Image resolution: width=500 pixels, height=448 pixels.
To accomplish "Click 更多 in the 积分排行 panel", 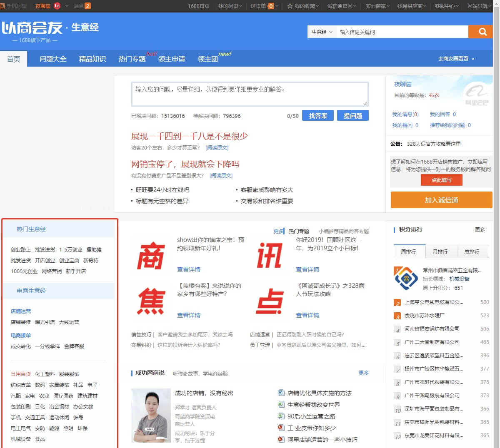I will click(480, 229).
